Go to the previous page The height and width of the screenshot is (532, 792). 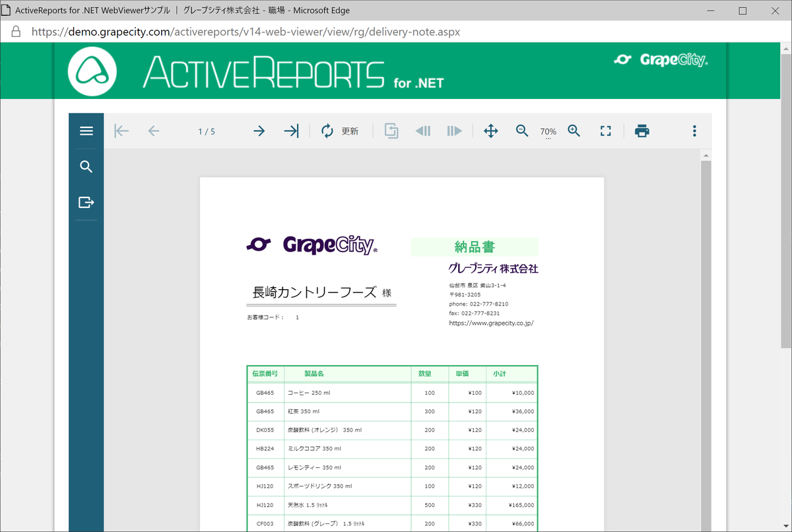[154, 131]
